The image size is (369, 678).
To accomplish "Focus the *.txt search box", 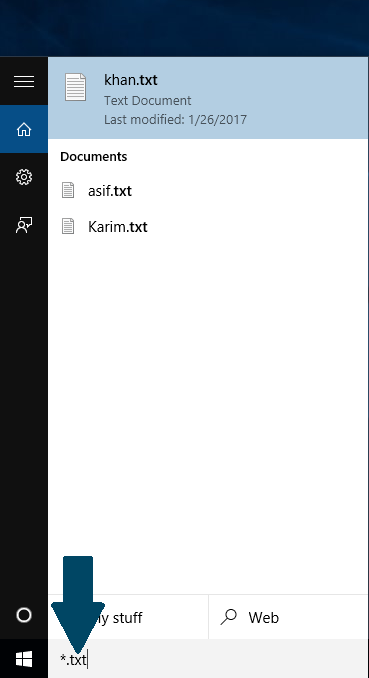I will (209, 659).
